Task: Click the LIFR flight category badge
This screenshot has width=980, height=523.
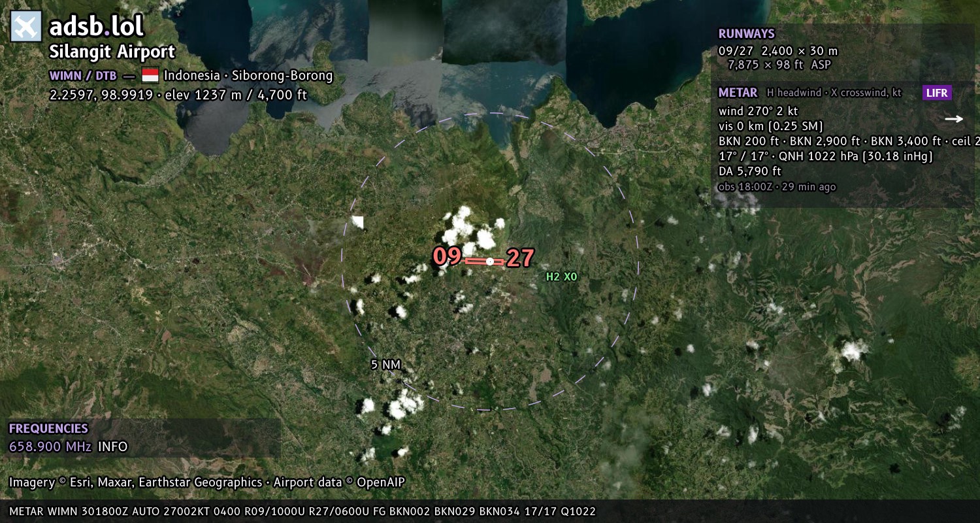Action: pyautogui.click(x=937, y=93)
